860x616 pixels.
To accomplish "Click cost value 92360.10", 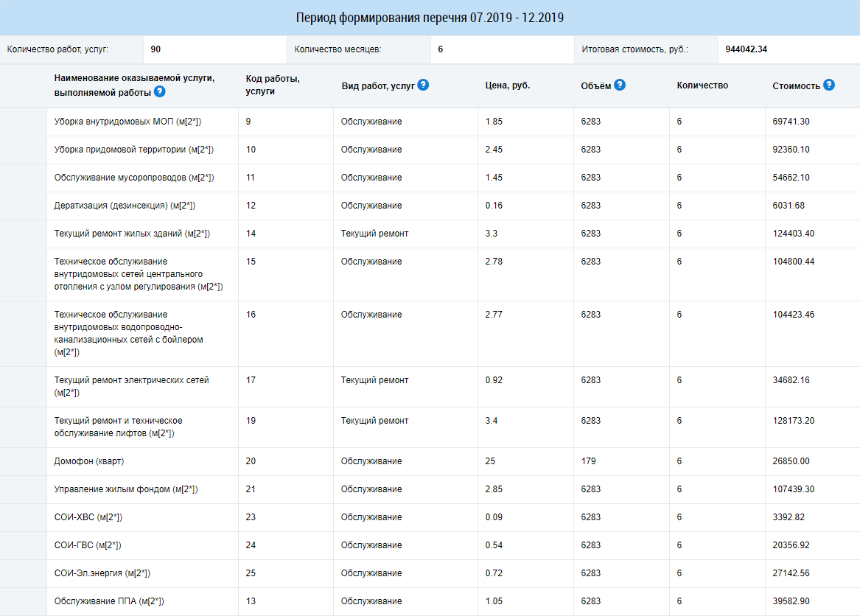I will (x=791, y=150).
